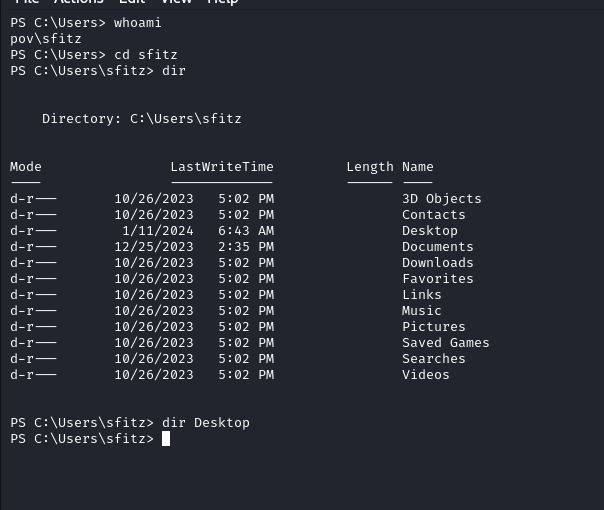604x510 pixels.
Task: Select the 'Favorites' folder name
Action: tap(438, 278)
